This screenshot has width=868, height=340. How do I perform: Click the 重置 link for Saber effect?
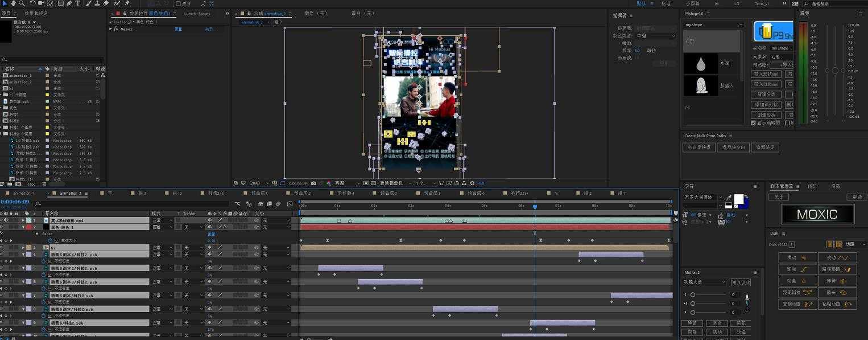179,28
